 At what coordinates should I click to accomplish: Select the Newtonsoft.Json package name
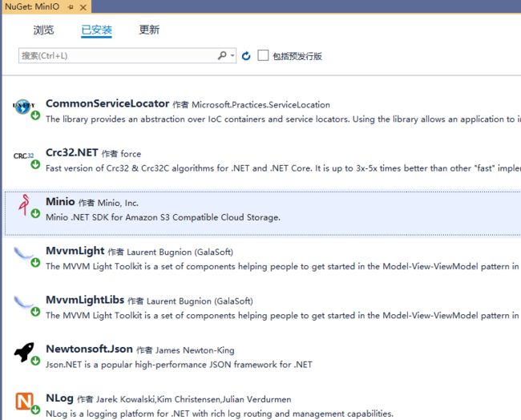(90, 349)
